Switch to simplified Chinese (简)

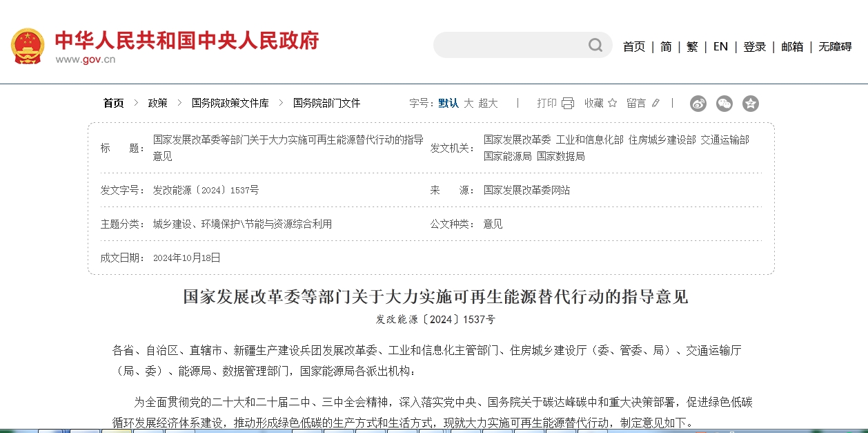[x=665, y=46]
